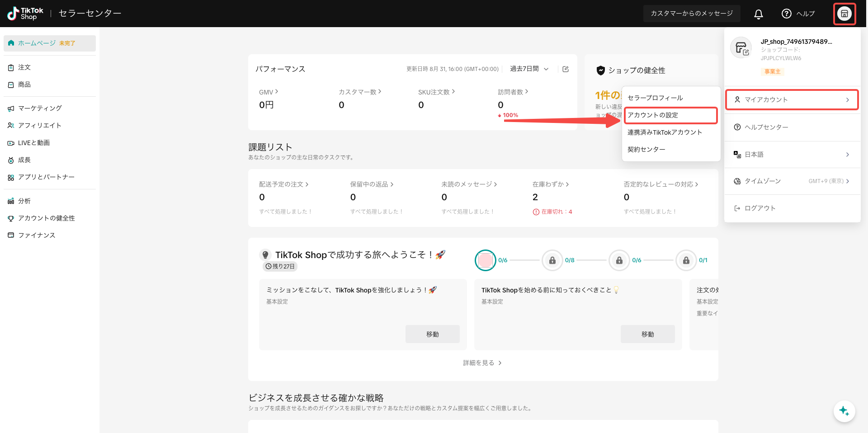Viewport: 868px width, 433px height.
Task: Click the LIVEと動画 camera icon
Action: coord(11,143)
